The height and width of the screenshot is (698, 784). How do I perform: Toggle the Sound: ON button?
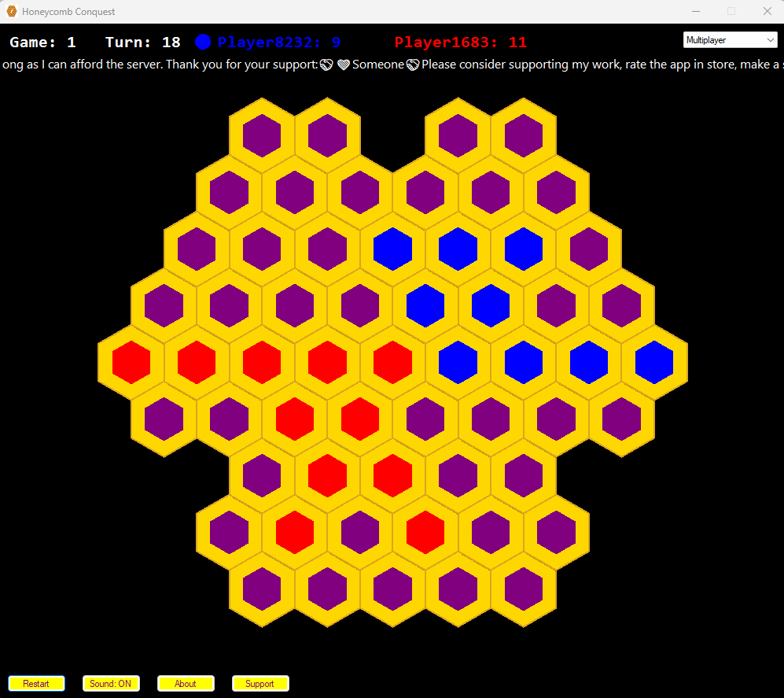[x=110, y=684]
